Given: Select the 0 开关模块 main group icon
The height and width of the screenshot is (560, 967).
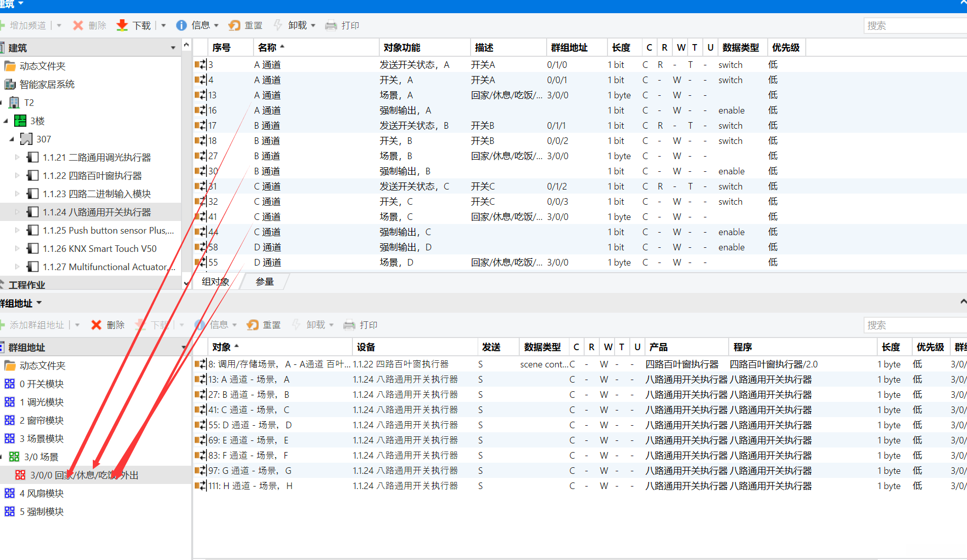Looking at the screenshot, I should (x=10, y=384).
